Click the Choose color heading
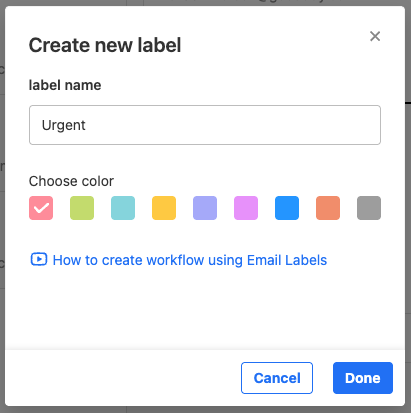Image resolution: width=411 pixels, height=413 pixels. point(71,181)
